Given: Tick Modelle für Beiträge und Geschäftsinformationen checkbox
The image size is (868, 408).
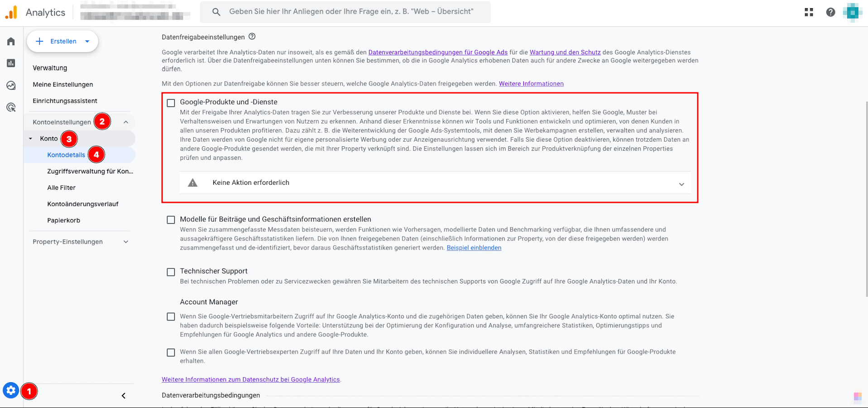Looking at the screenshot, I should tap(171, 220).
